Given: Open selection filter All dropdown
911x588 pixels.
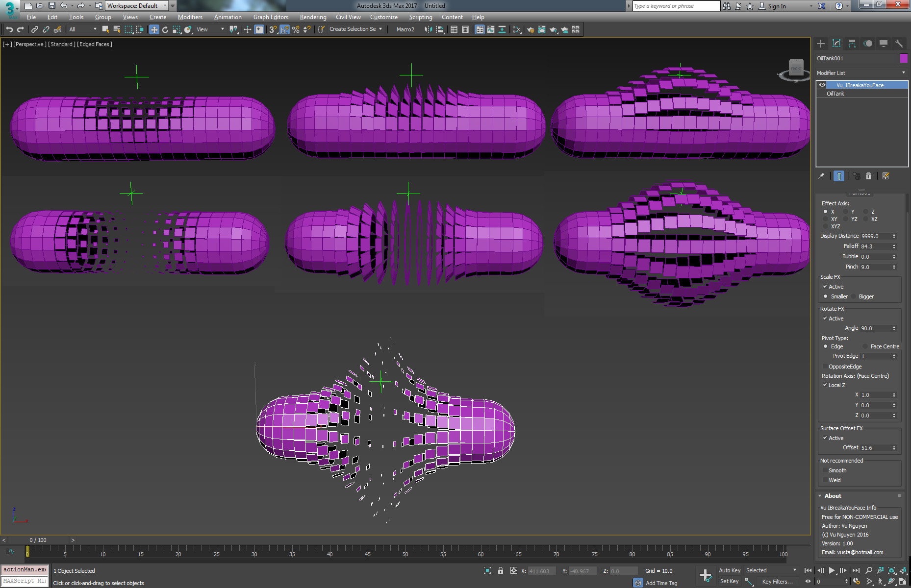Looking at the screenshot, I should pyautogui.click(x=82, y=29).
